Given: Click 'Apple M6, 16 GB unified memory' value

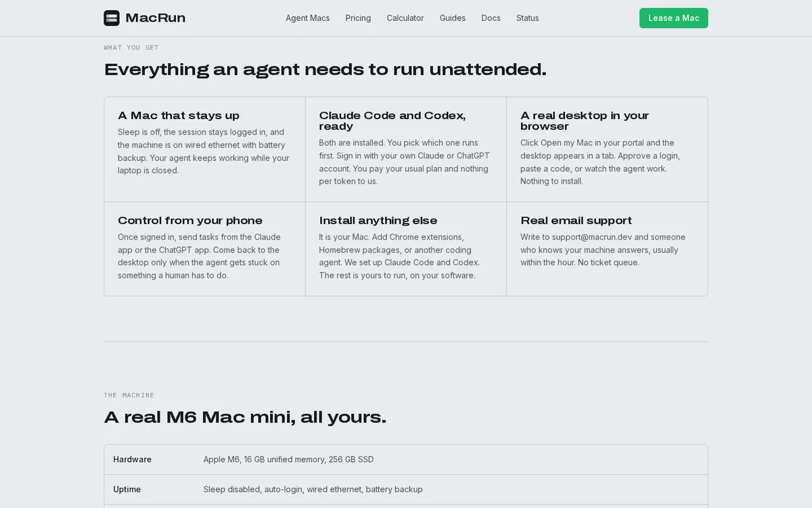Looking at the screenshot, I should tap(288, 459).
